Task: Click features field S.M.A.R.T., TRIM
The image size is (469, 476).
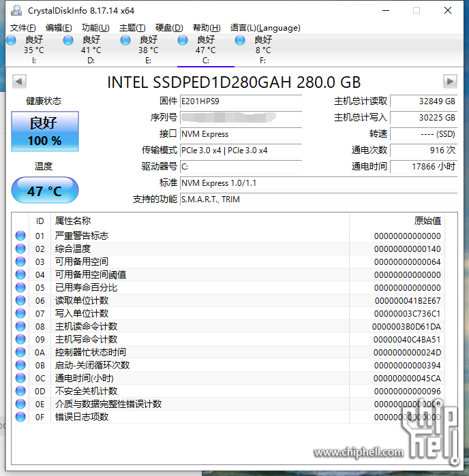Action: (318, 200)
